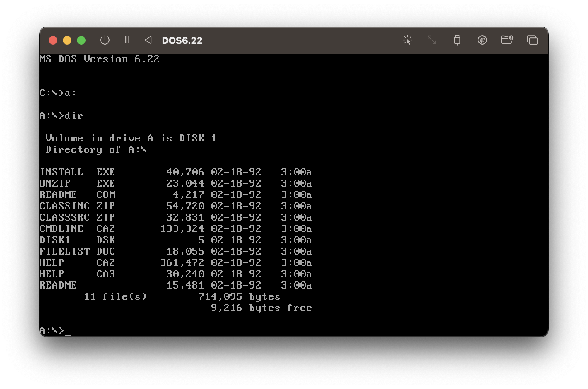Minimize the window with the yellow button
Image resolution: width=588 pixels, height=389 pixels.
[67, 40]
